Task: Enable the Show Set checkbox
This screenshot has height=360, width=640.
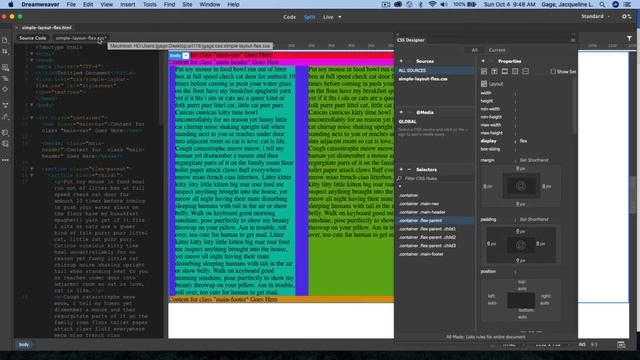Action: coord(553,71)
